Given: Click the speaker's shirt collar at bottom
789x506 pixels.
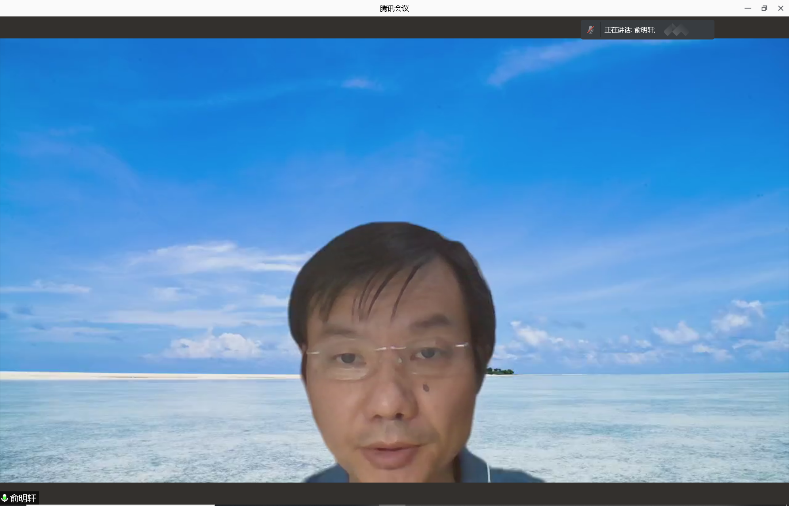Looking at the screenshot, I should [x=470, y=468].
